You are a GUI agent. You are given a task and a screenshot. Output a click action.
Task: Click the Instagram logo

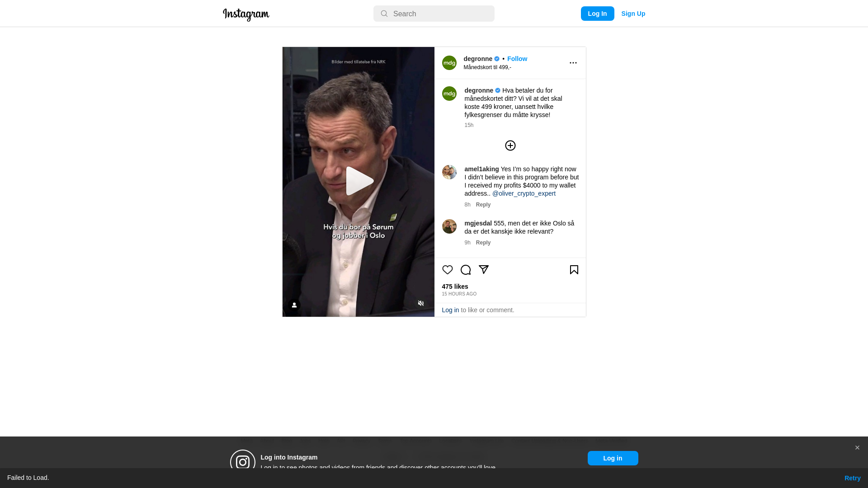(x=246, y=14)
